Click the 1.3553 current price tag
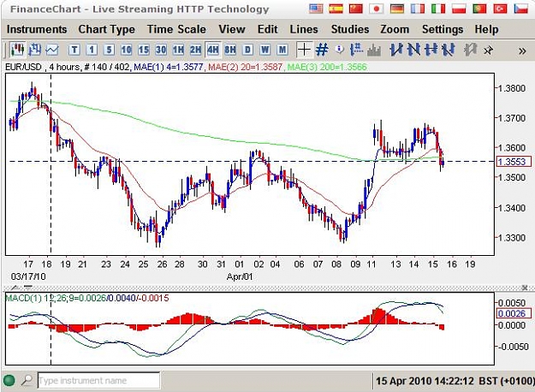Viewport: 535px width, 392px height. (514, 162)
